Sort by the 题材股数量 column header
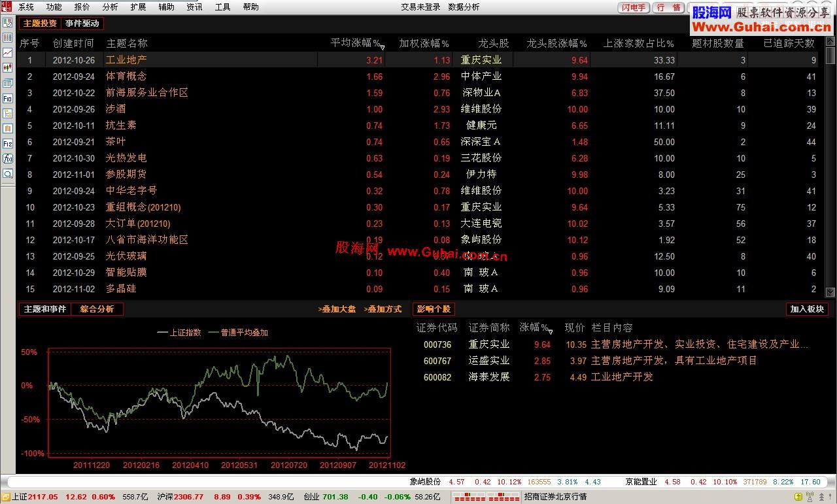 tap(718, 43)
